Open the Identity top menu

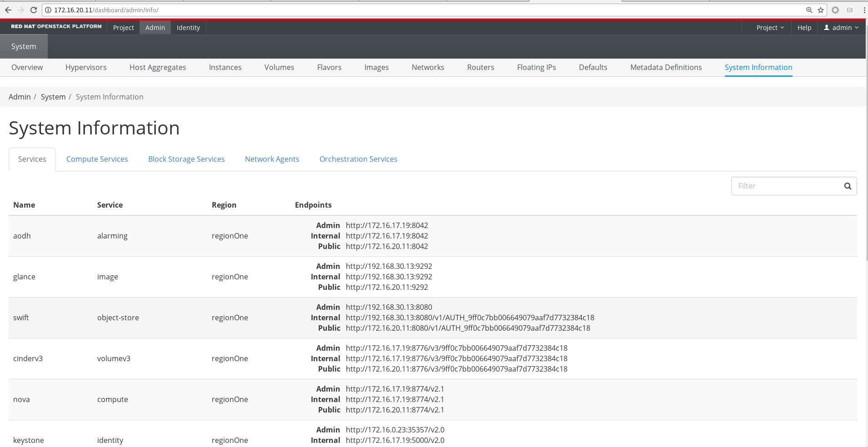tap(188, 28)
